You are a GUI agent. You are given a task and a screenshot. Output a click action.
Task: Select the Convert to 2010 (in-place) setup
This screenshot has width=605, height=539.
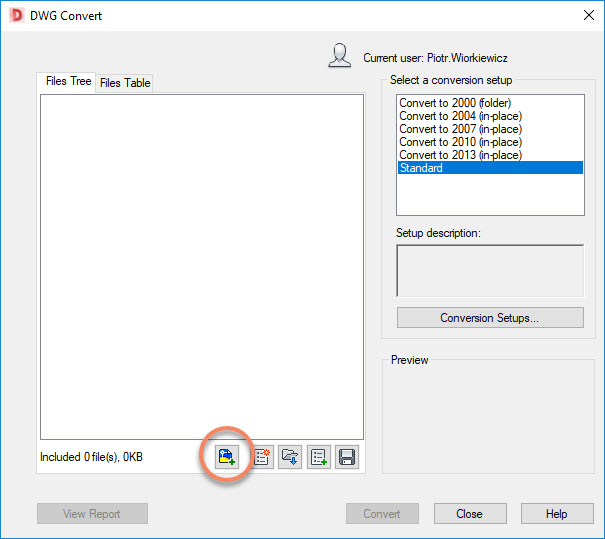pyautogui.click(x=459, y=142)
